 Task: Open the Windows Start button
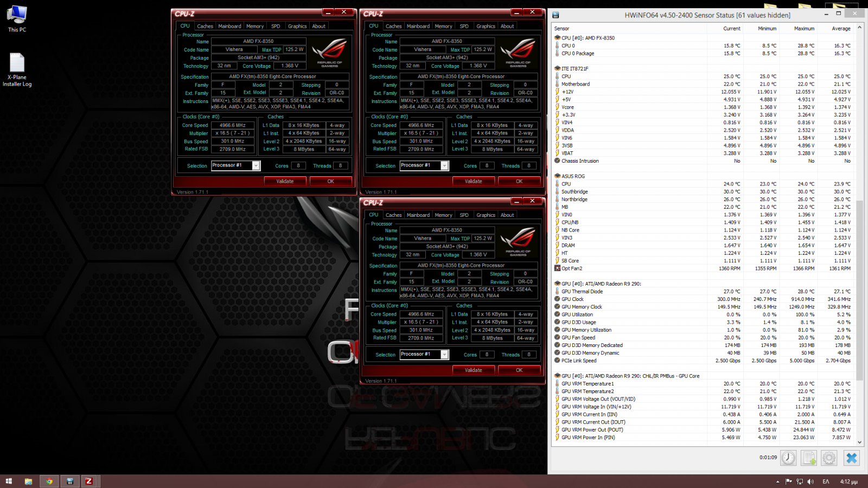9,481
